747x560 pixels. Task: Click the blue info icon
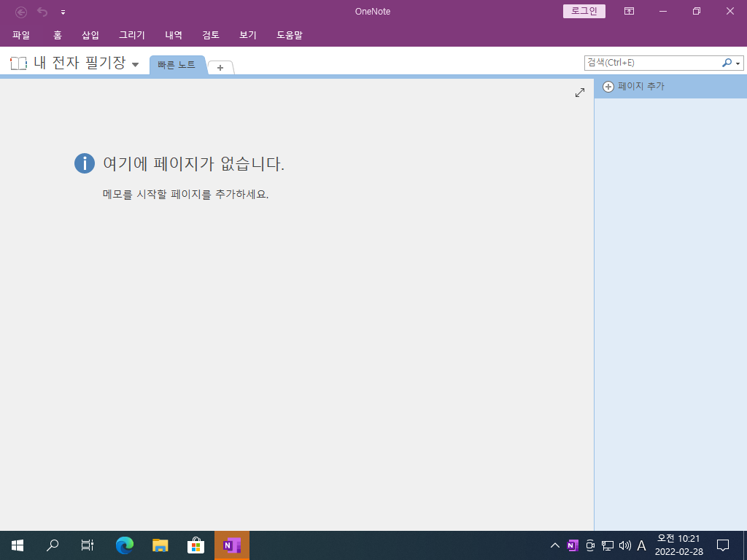[x=85, y=164]
